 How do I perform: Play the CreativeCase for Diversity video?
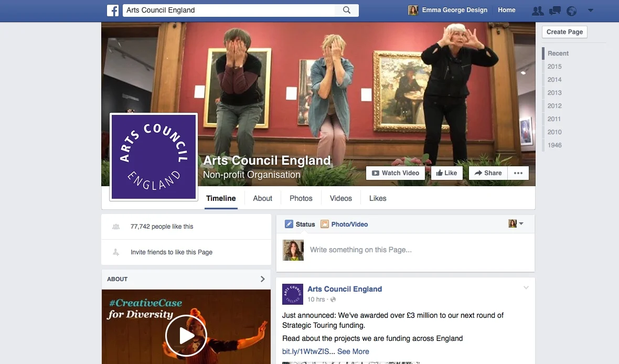186,336
